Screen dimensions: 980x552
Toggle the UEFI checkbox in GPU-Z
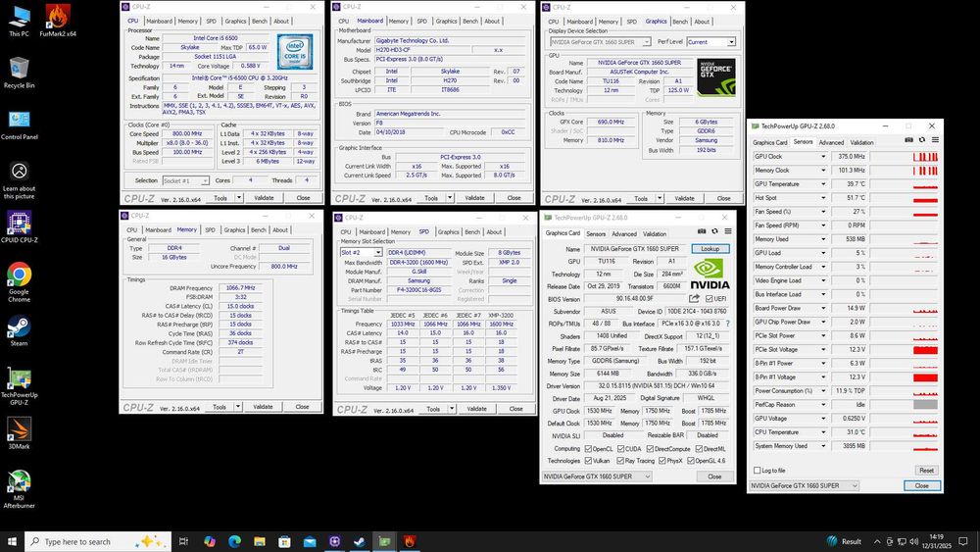pos(710,299)
